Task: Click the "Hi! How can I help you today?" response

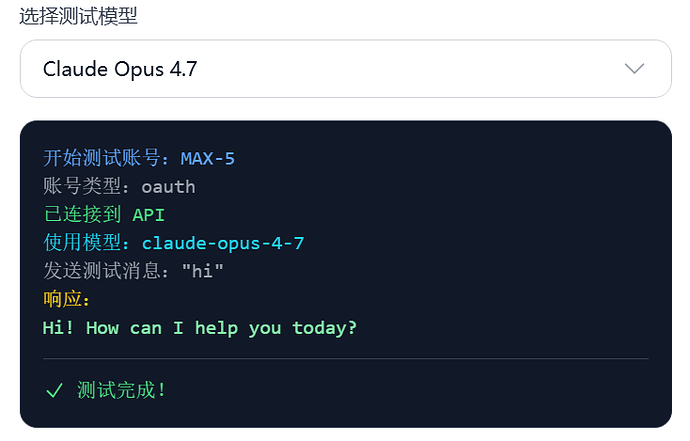Action: (x=200, y=328)
